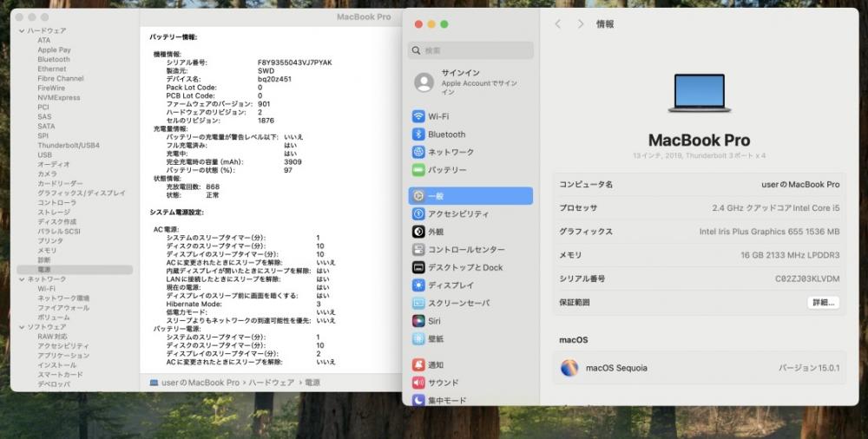Viewport: 868px width, 439px height.
Task: Click the 充放電回数 868 value
Action: point(213,187)
